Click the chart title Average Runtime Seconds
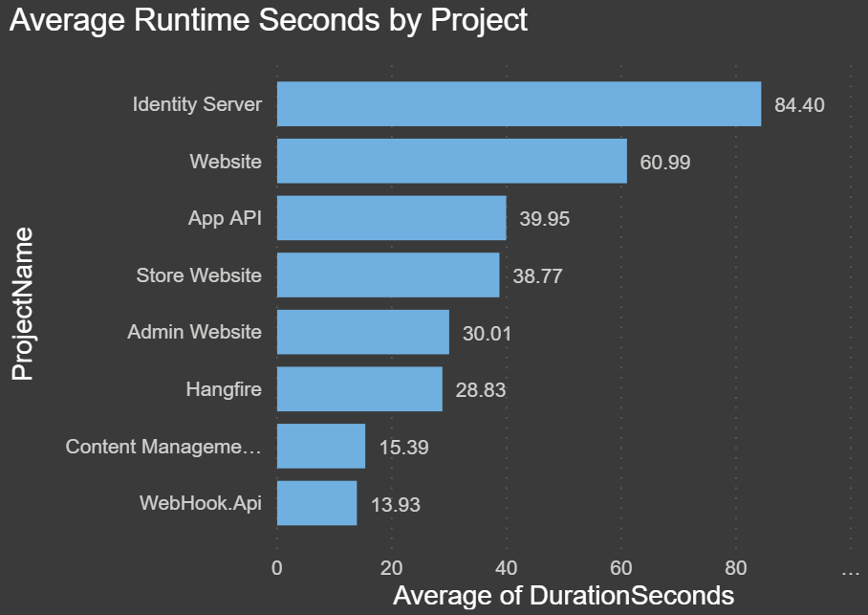Image resolution: width=868 pixels, height=615 pixels. 268,20
